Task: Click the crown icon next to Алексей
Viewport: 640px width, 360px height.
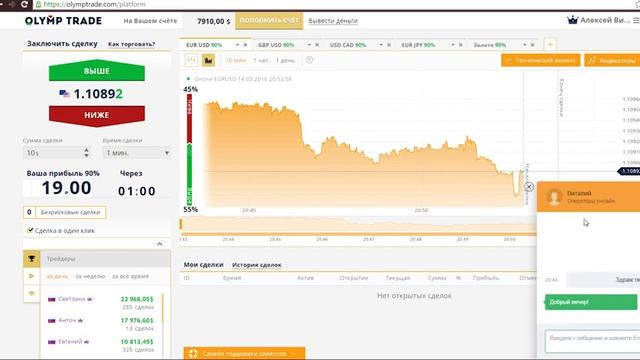Action: [573, 20]
